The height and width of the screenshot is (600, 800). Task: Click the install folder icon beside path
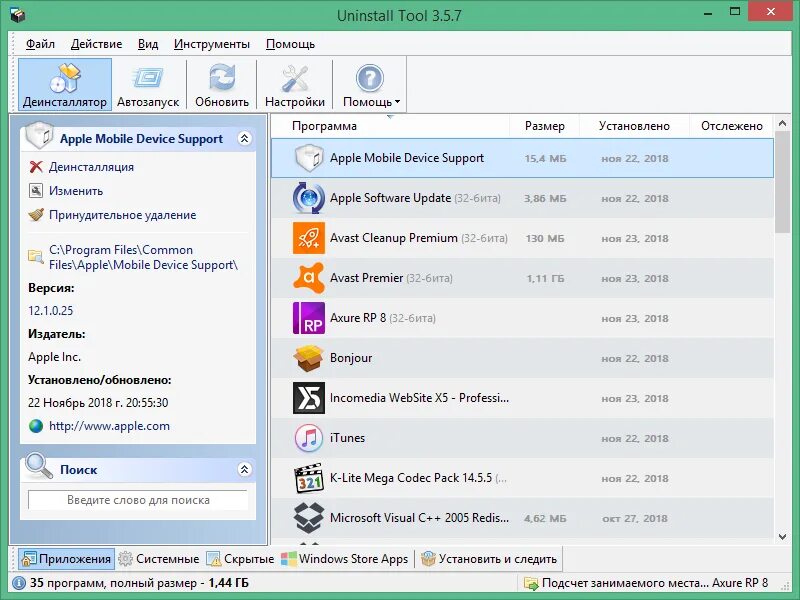click(x=36, y=256)
